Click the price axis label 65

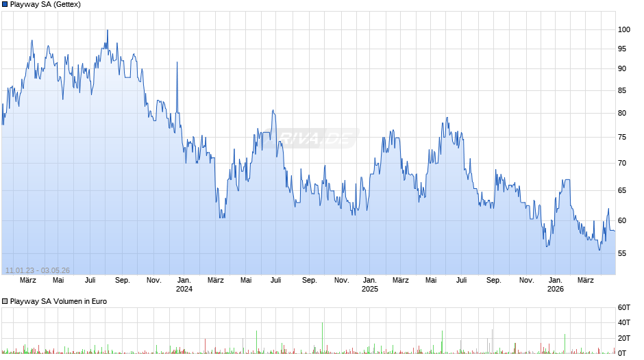[622, 190]
